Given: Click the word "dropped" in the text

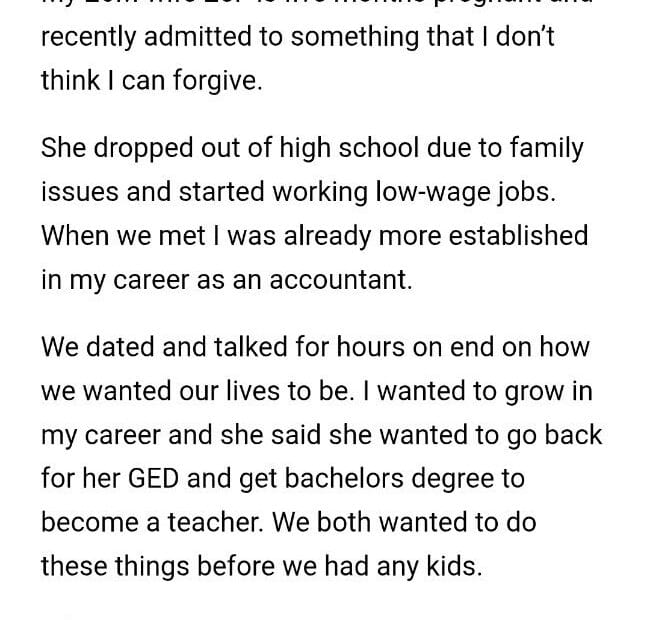Looking at the screenshot, I should 141,149.
